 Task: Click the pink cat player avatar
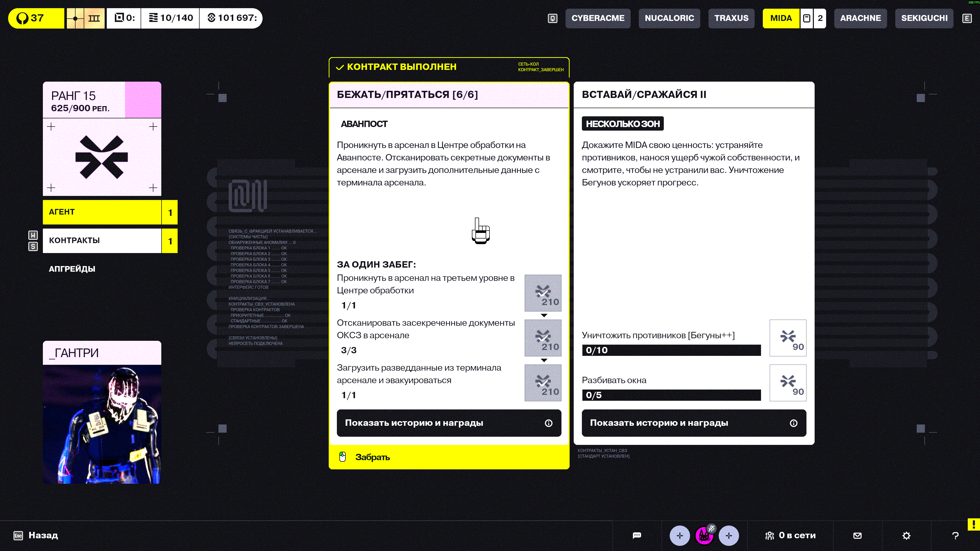[704, 535]
